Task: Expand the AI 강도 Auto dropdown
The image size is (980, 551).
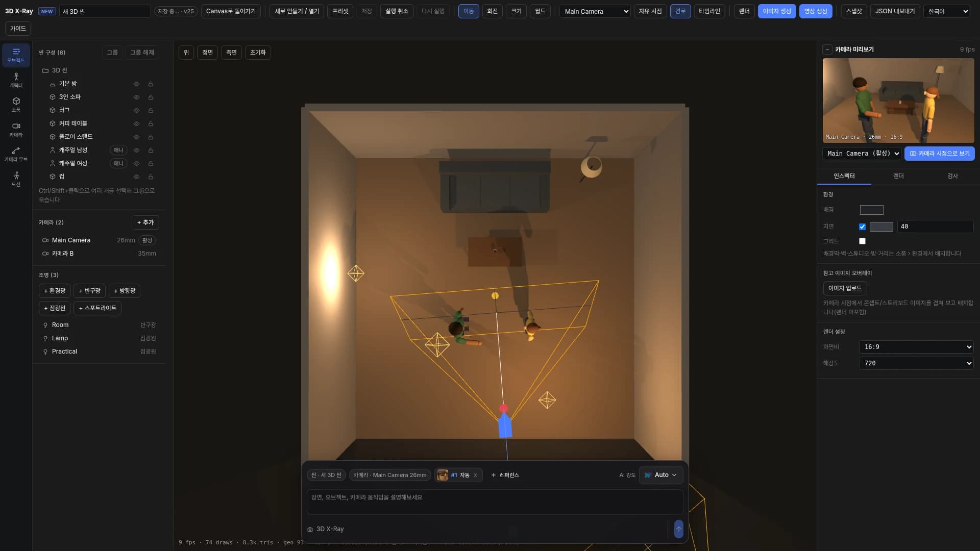Action: click(x=661, y=475)
